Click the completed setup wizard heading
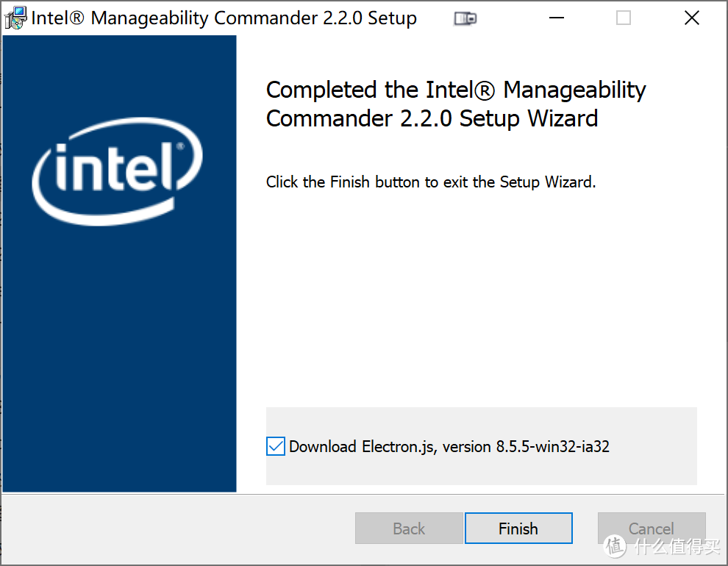The height and width of the screenshot is (566, 728). coord(456,104)
